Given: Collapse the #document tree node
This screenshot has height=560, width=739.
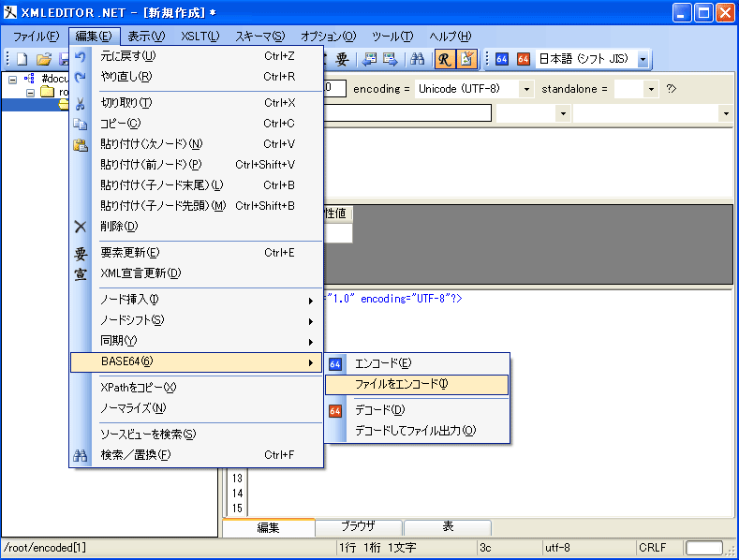Looking at the screenshot, I should 13,80.
